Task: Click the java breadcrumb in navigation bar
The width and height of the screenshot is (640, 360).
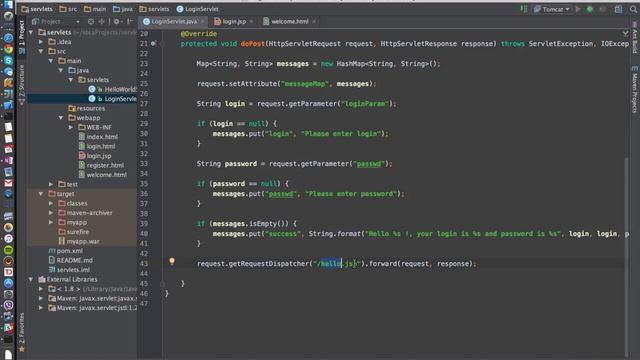Action: coord(123,9)
